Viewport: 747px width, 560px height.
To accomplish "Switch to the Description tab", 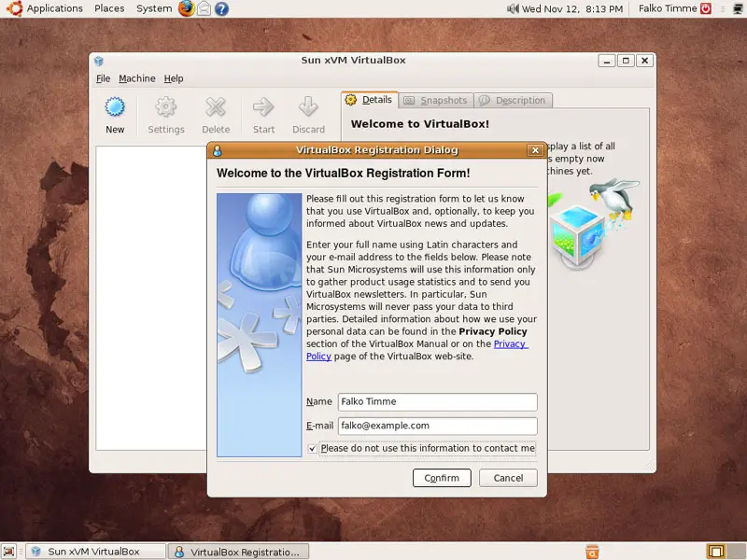I will point(513,101).
